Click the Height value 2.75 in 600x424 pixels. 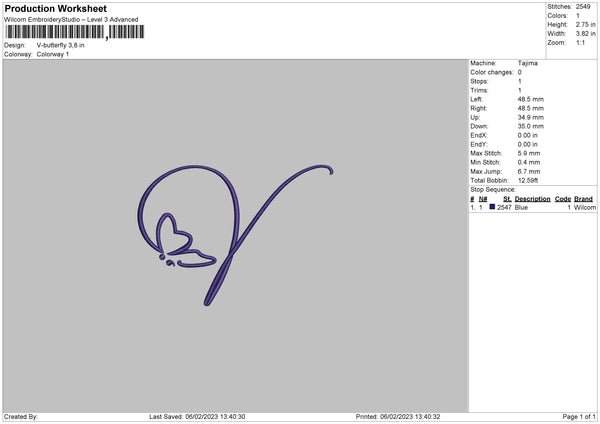[x=585, y=24]
